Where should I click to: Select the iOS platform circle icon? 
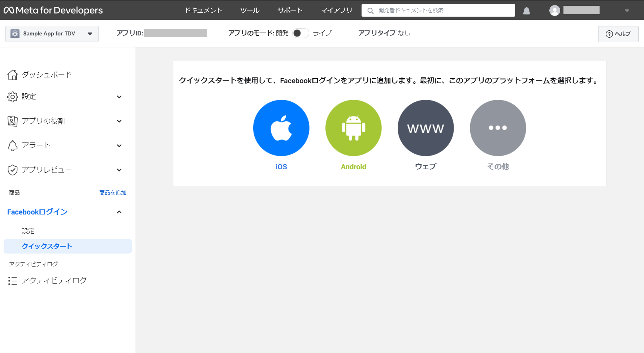[x=281, y=128]
